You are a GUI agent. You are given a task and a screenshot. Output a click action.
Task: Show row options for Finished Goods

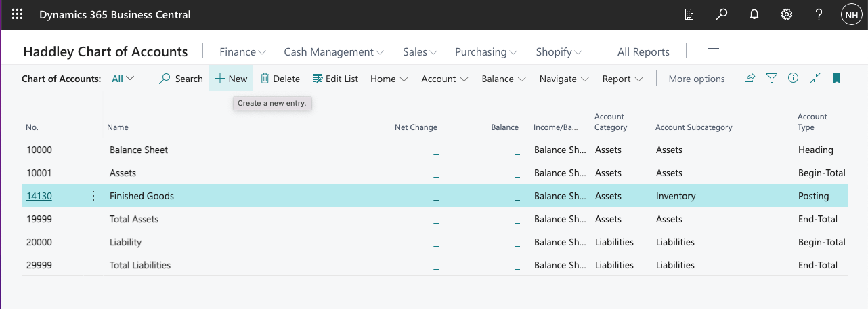tap(93, 196)
